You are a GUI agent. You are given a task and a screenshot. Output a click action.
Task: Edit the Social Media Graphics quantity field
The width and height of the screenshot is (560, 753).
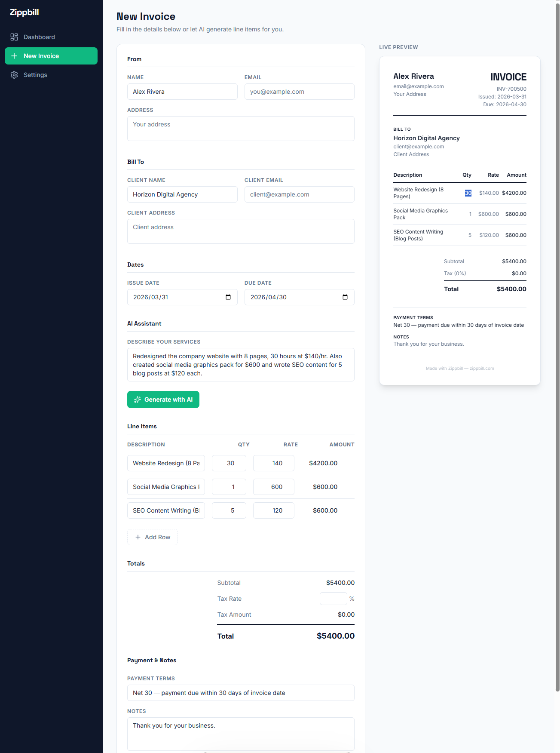229,487
